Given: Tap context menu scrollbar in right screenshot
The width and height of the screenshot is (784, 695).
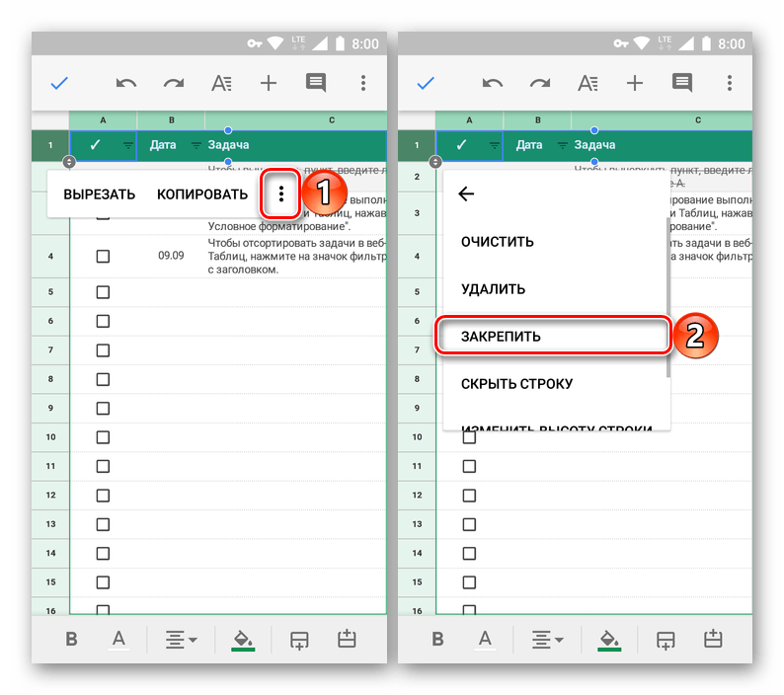Looking at the screenshot, I should tap(668, 297).
